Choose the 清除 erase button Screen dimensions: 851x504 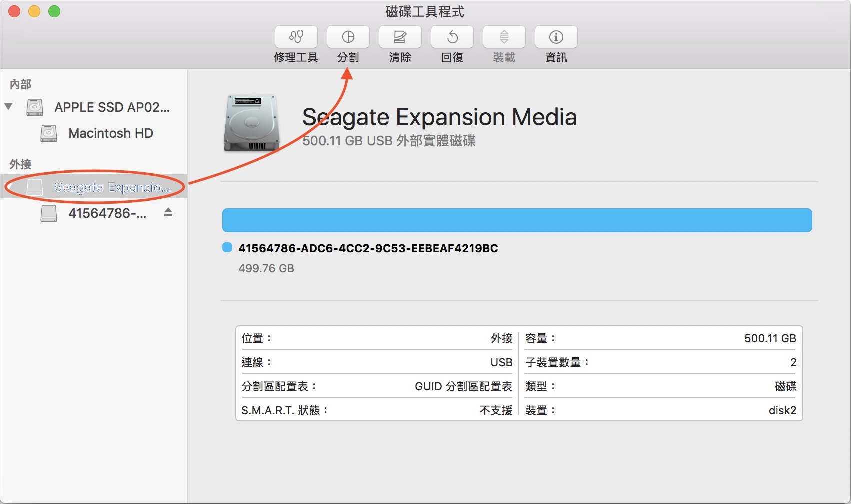(x=400, y=37)
